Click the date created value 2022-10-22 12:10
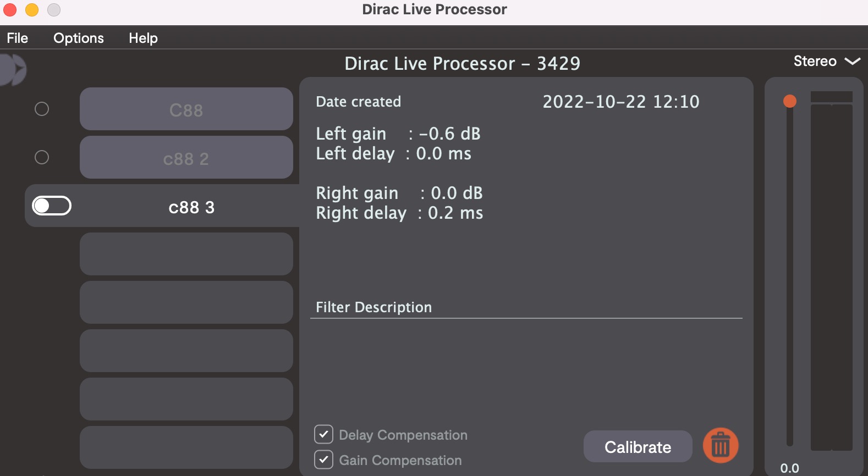Screen dimensions: 868x476 621,102
